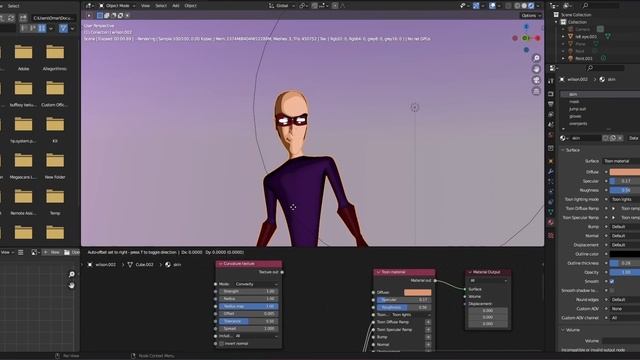Open the viewport Select menu
Screen dimensions: 640x360
161,6
